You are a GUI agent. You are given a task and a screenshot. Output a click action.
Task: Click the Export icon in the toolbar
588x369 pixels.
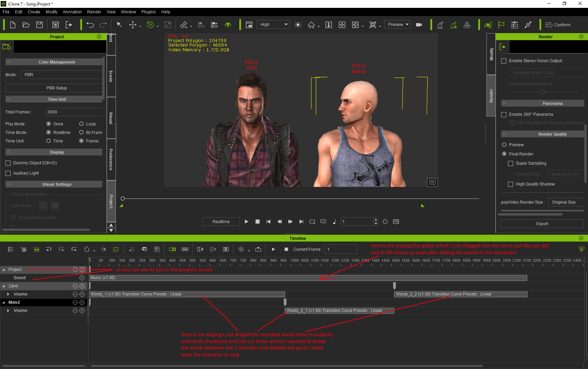(x=69, y=25)
